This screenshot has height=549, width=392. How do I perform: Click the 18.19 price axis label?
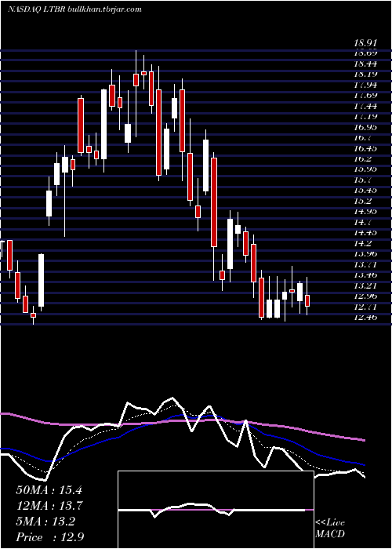366,75
